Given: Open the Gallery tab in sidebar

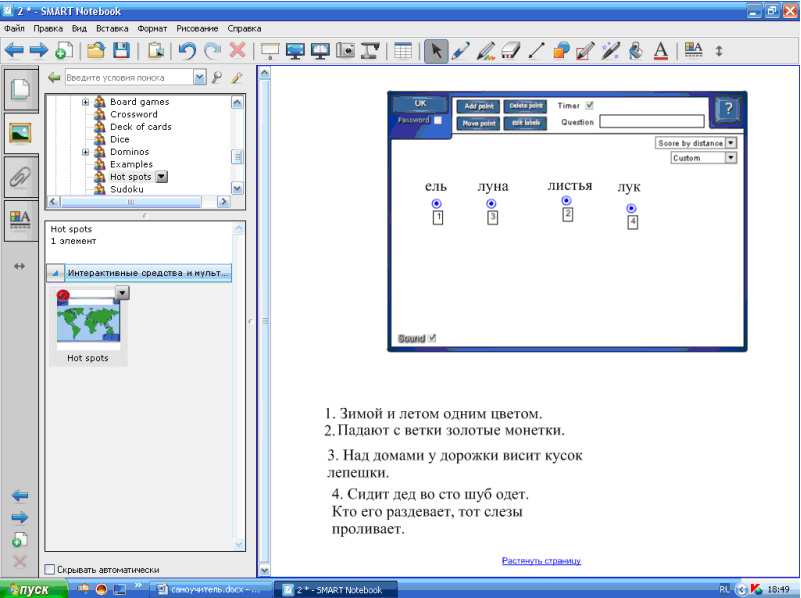Looking at the screenshot, I should coord(21,131).
